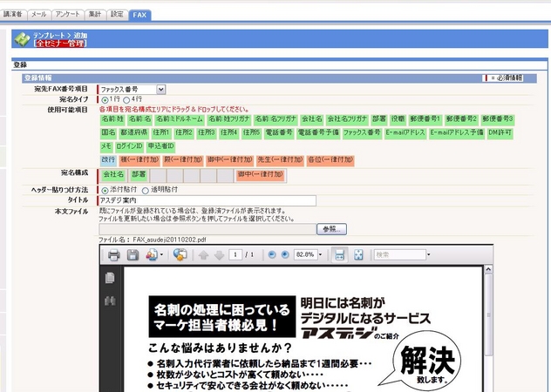Image resolution: width=551 pixels, height=392 pixels.
Task: Click the 82.8% zoom value field
Action: (304, 254)
